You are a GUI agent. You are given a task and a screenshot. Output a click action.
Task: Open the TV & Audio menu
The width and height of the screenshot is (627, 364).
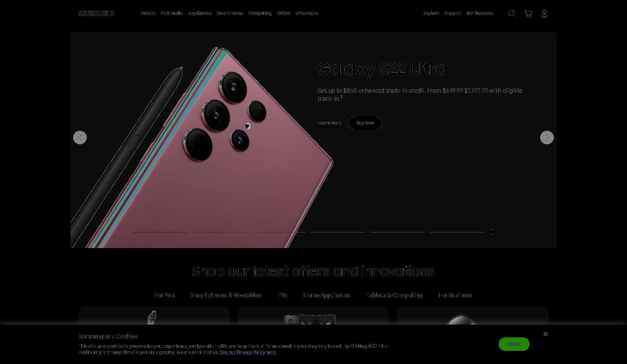pos(171,13)
